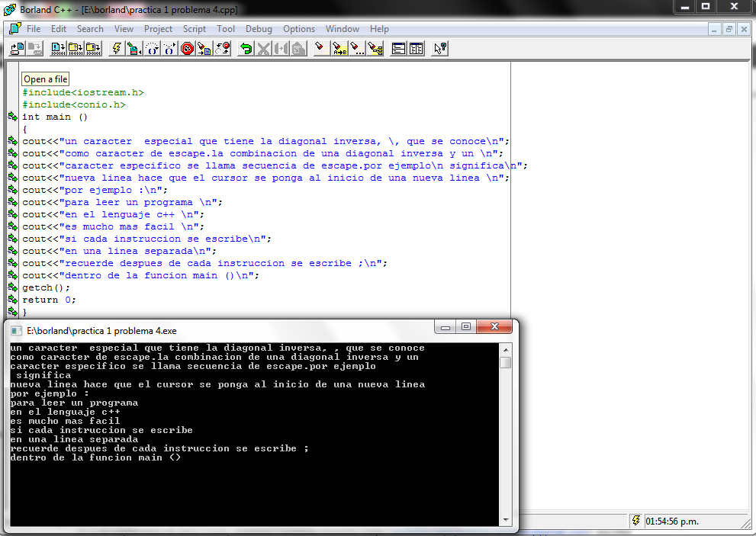Click the Build all toolbar icon
The image size is (756, 536).
tap(92, 48)
